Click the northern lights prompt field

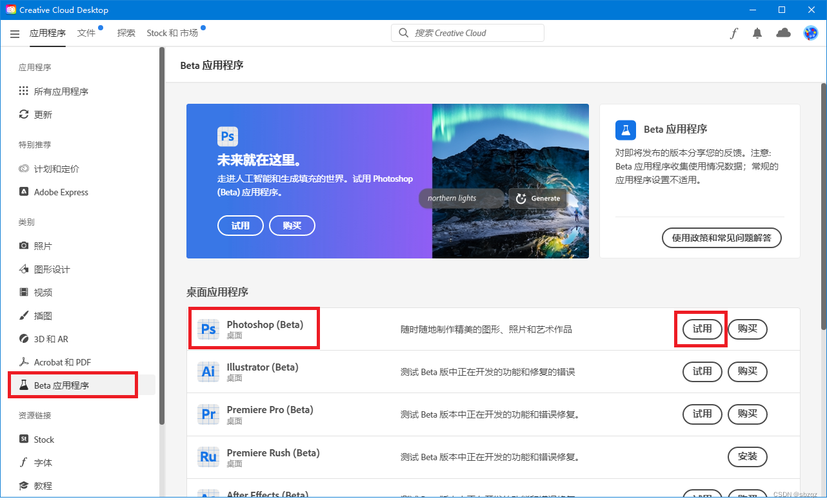coord(461,199)
